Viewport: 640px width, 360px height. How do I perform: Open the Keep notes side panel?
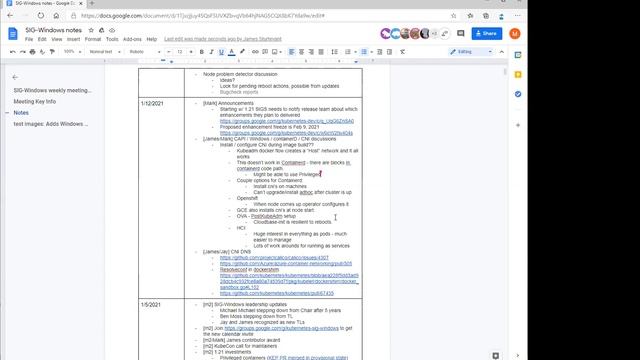518,75
